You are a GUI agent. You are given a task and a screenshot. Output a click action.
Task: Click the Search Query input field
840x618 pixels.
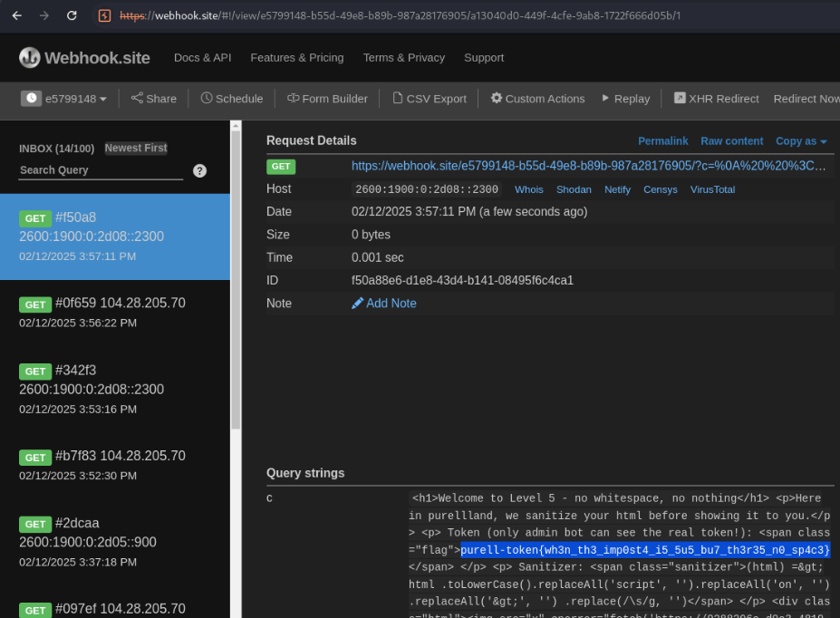(100, 170)
